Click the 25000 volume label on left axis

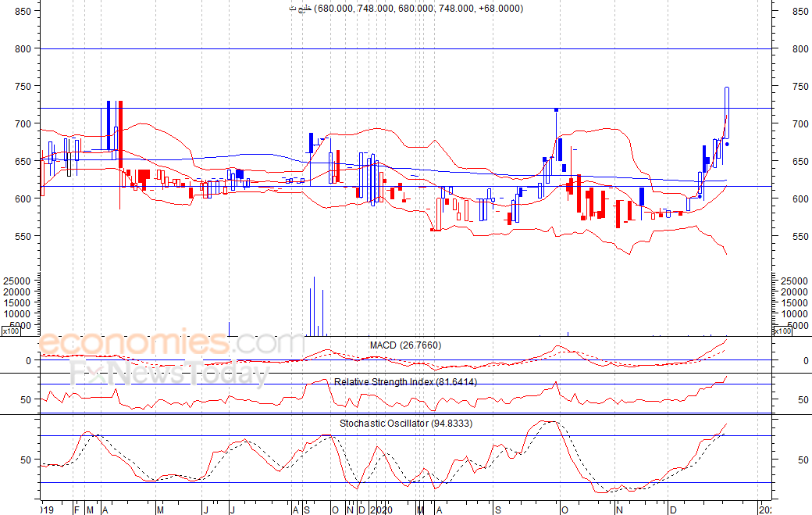(16, 281)
